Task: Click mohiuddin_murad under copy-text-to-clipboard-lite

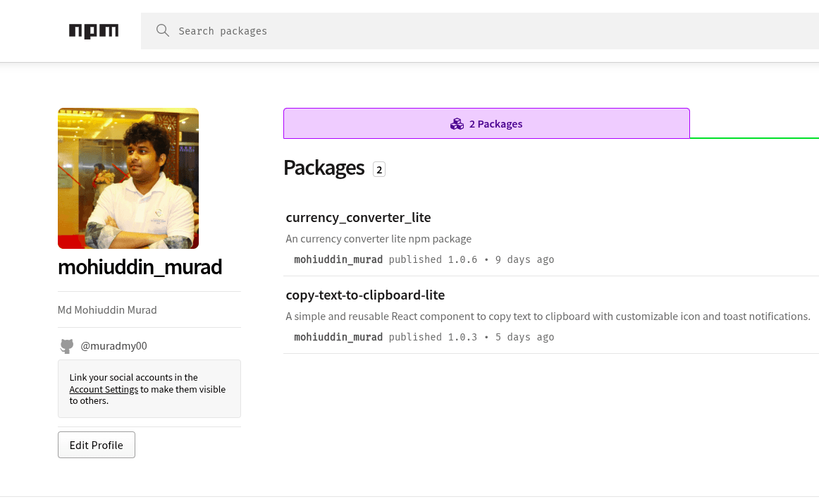Action: point(338,337)
